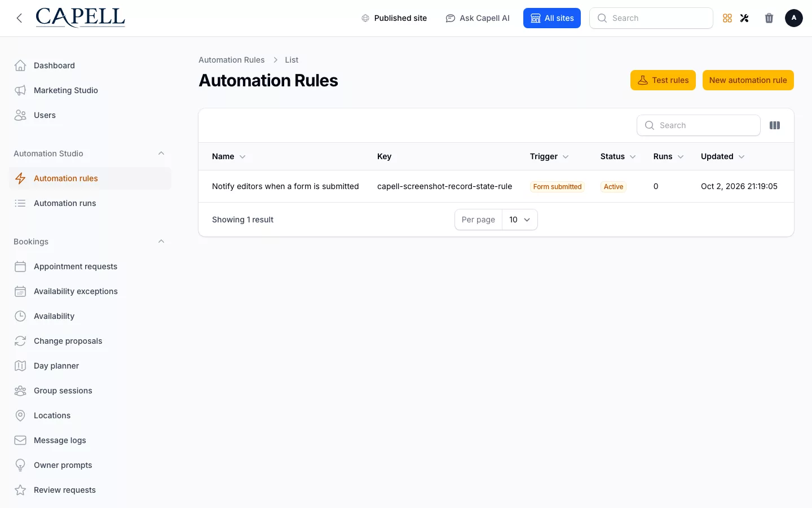Viewport: 812px width, 508px height.
Task: Sort by the Name column
Action: pyautogui.click(x=229, y=156)
